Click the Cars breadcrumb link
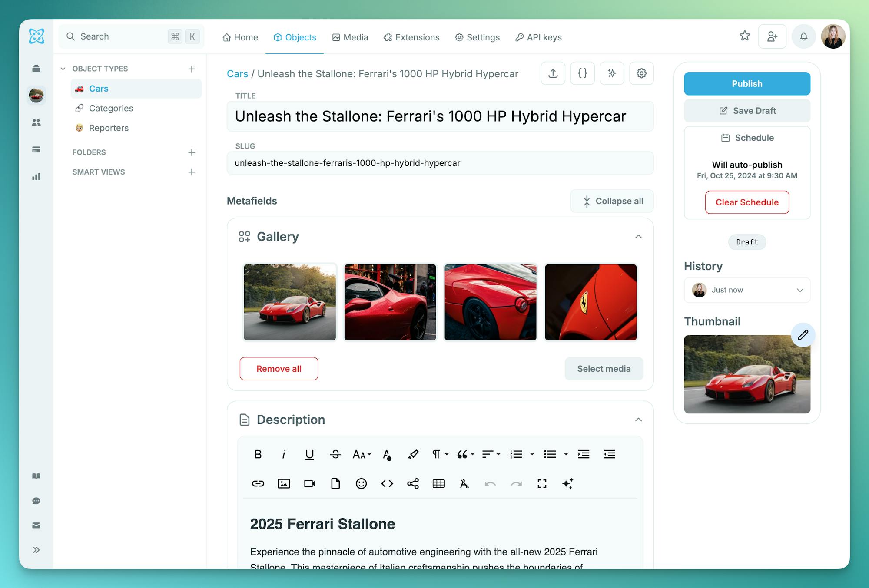 [237, 74]
